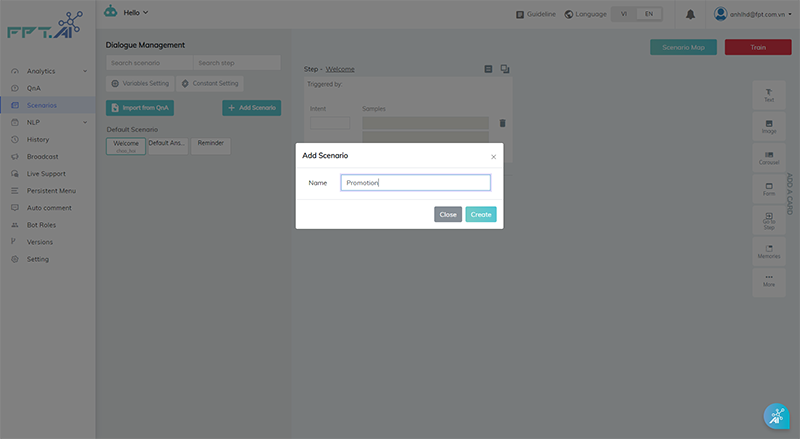Add a Text card

pos(769,95)
